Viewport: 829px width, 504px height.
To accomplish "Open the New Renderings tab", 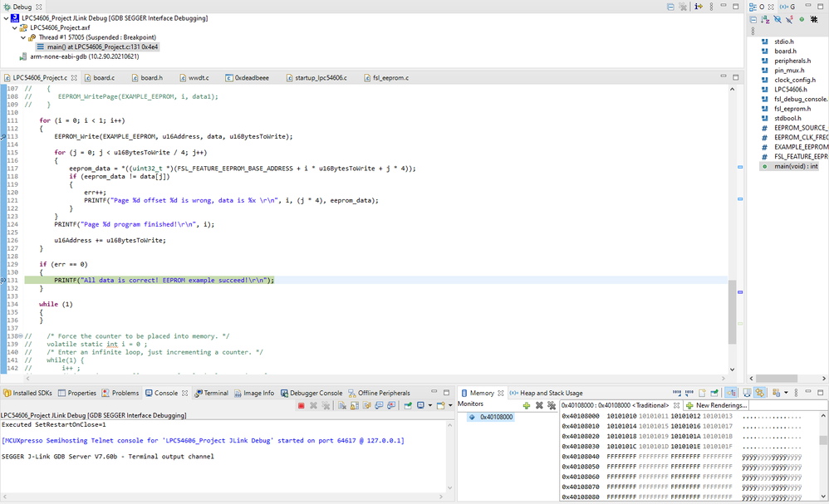I will click(716, 405).
